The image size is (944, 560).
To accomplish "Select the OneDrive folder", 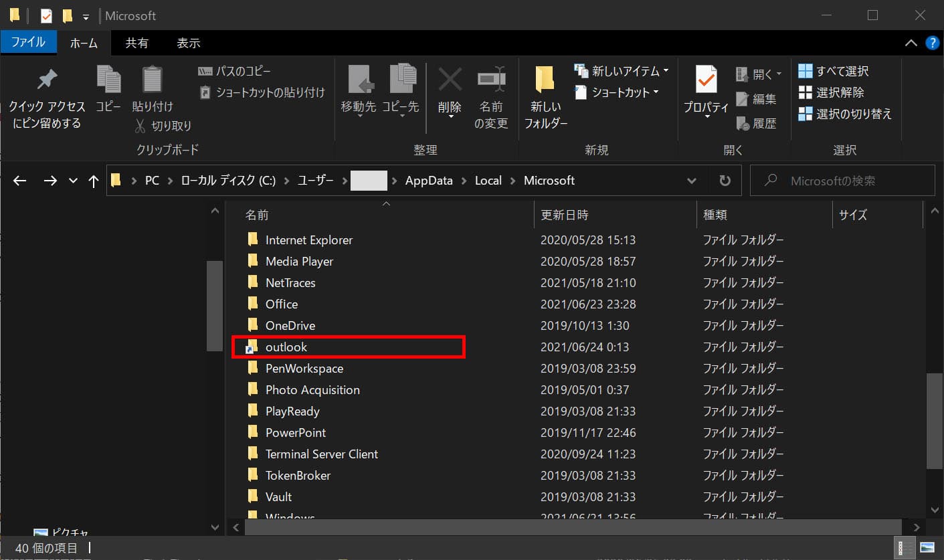I will (x=290, y=325).
